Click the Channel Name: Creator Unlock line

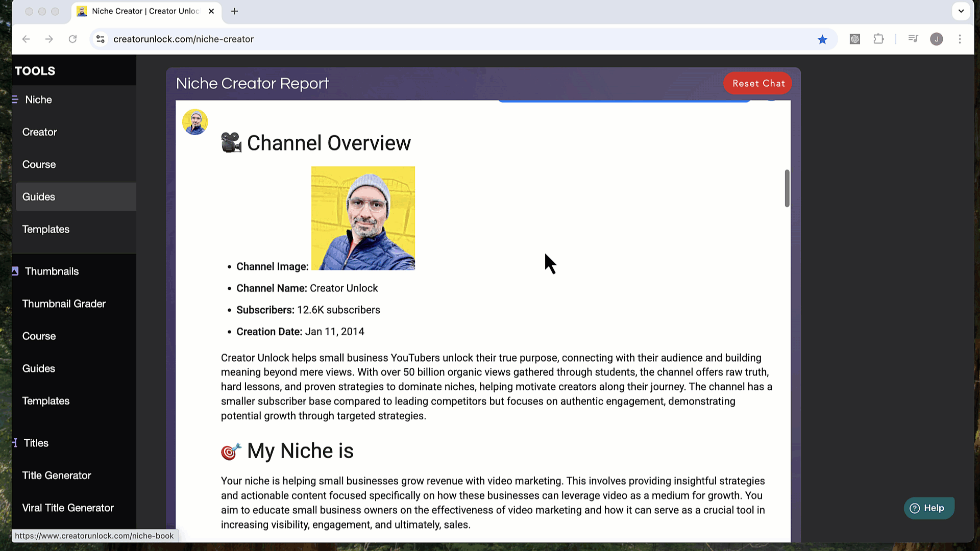click(307, 288)
